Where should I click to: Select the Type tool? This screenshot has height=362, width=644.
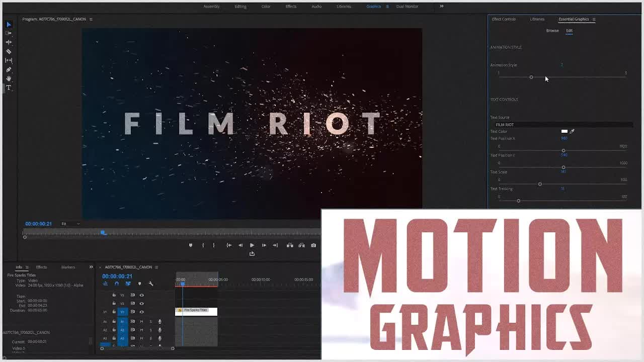point(9,87)
